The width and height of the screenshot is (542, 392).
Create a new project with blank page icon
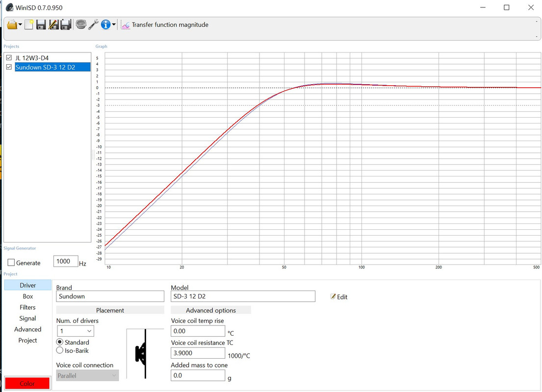(29, 25)
